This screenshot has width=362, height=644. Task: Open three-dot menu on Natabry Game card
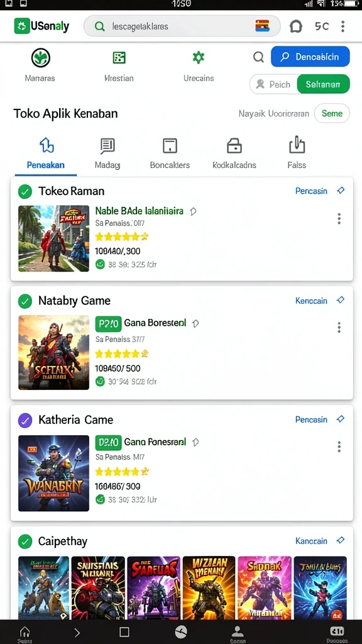click(339, 327)
